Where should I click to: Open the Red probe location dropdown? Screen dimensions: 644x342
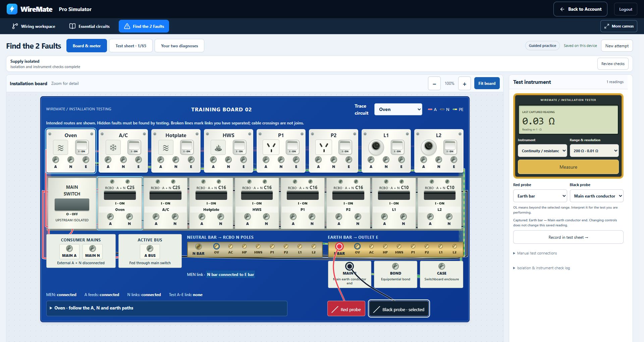(540, 196)
